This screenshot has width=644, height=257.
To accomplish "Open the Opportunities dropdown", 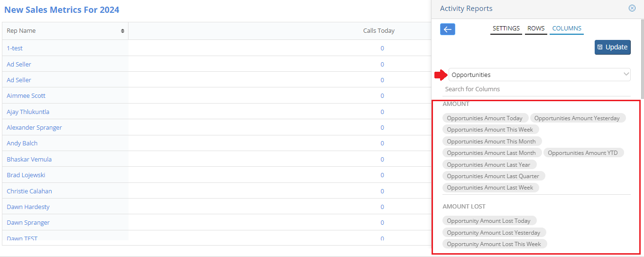I will click(x=540, y=75).
